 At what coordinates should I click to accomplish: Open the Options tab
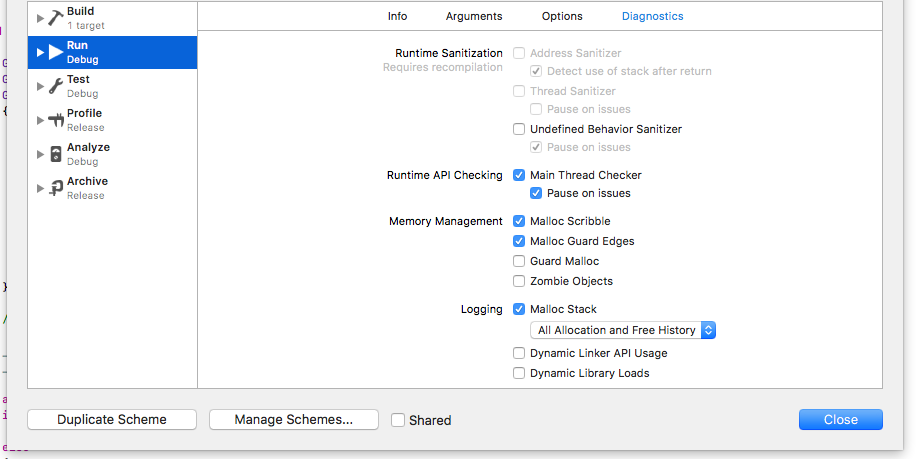tap(562, 16)
